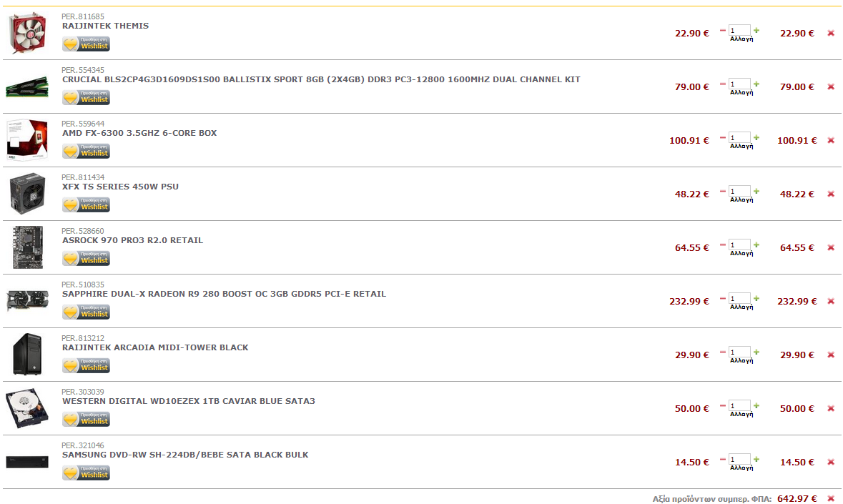Click Αλλαγή under WD Caviar Blue quantity
Viewport: 843px width, 504px height.
741,414
